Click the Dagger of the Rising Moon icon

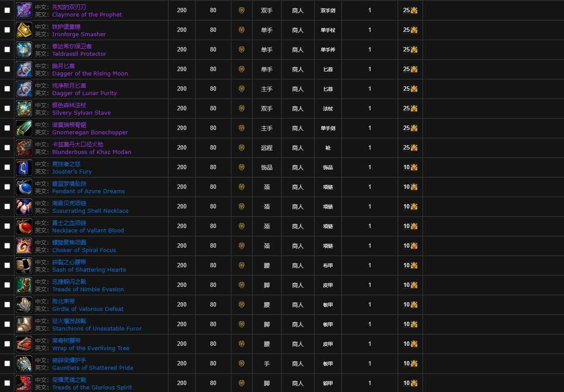point(24,69)
